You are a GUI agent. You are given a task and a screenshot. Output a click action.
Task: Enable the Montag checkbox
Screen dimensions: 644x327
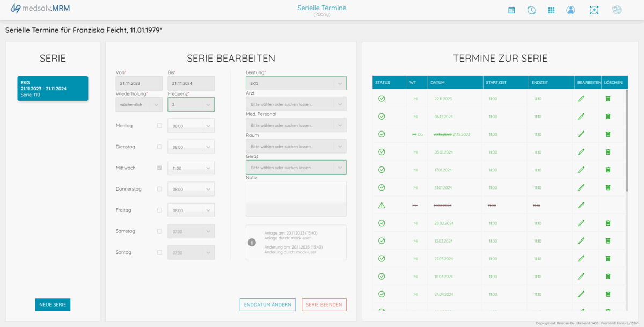point(159,126)
